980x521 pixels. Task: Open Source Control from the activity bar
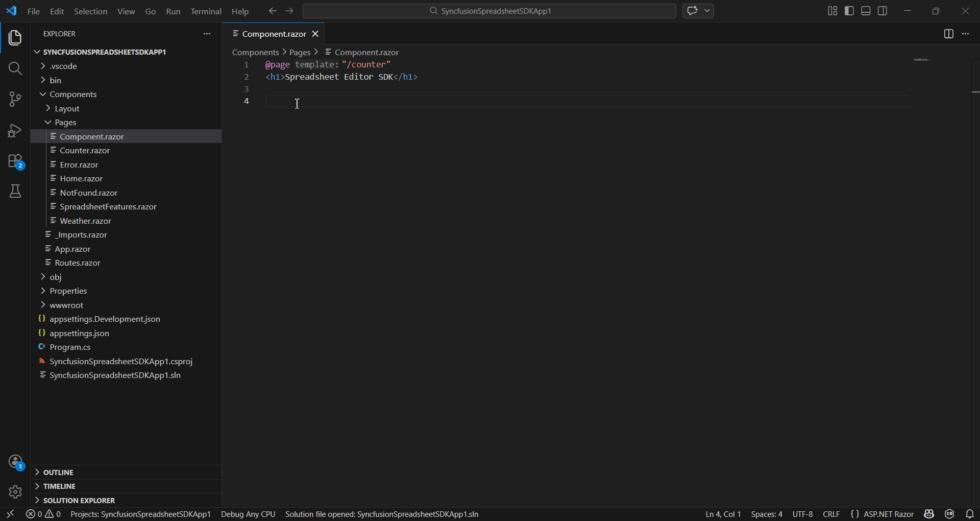point(15,99)
